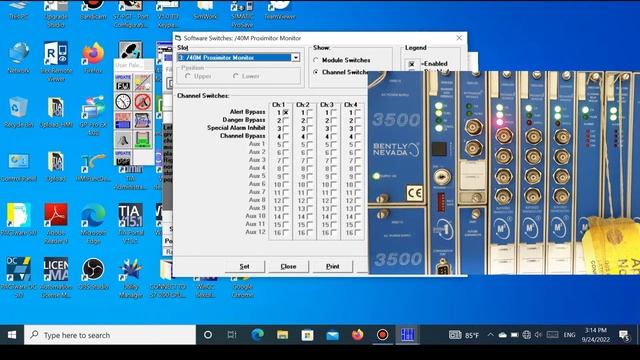640x360 pixels.
Task: Open the Utility Manager desktop shortcut
Action: pyautogui.click(x=131, y=278)
